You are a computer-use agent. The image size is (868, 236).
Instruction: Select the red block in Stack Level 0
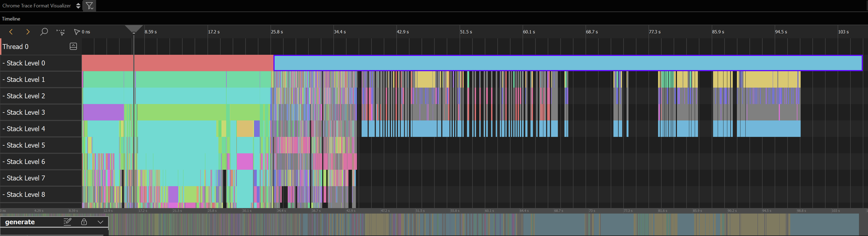click(178, 63)
